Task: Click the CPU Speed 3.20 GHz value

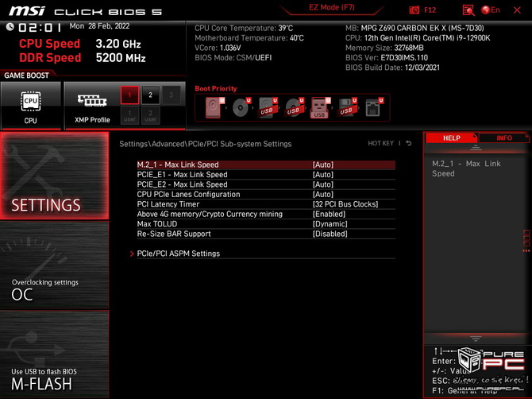Action: pyautogui.click(x=118, y=44)
